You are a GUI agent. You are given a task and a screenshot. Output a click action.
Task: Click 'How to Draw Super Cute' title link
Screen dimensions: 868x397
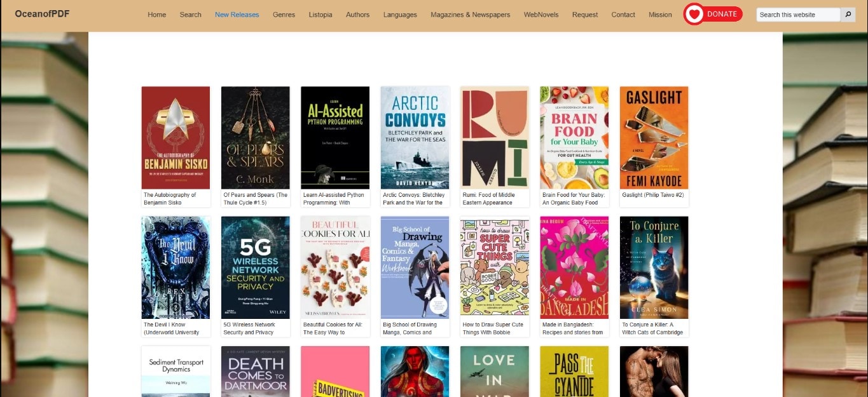point(493,328)
